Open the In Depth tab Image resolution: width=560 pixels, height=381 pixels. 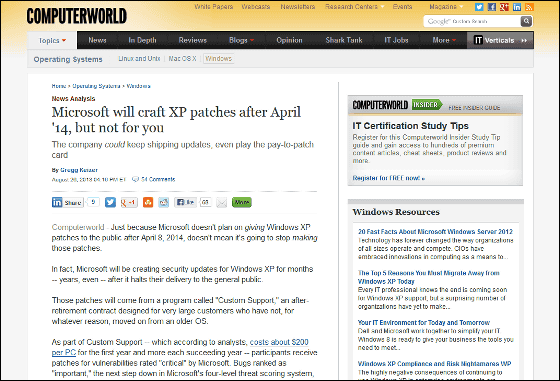[142, 40]
